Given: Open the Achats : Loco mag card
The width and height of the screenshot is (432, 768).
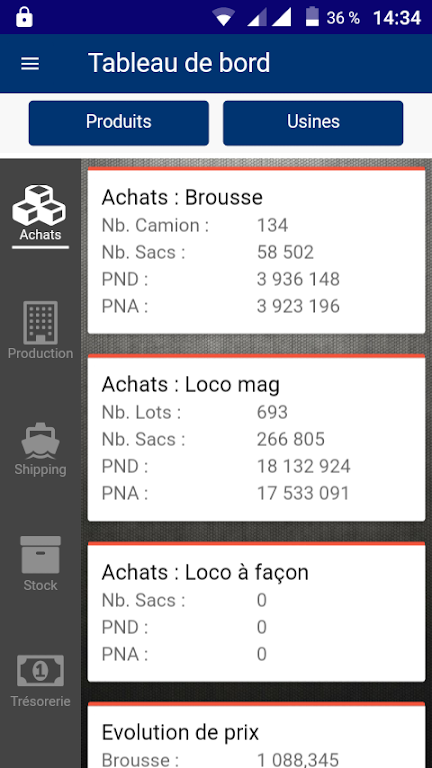Looking at the screenshot, I should pos(256,437).
